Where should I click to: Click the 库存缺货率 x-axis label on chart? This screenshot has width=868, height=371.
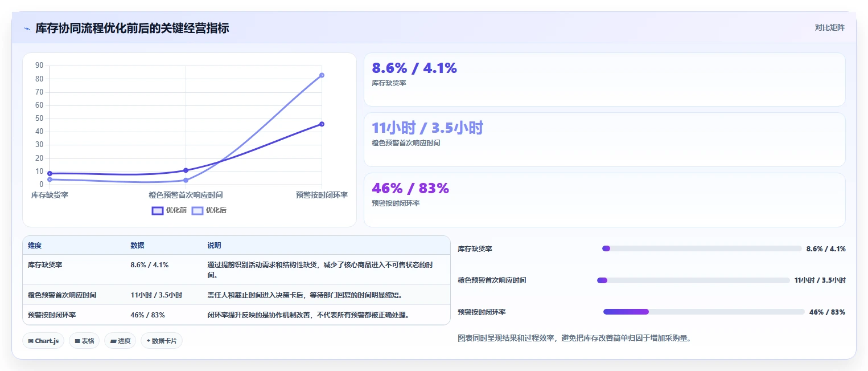[50, 195]
